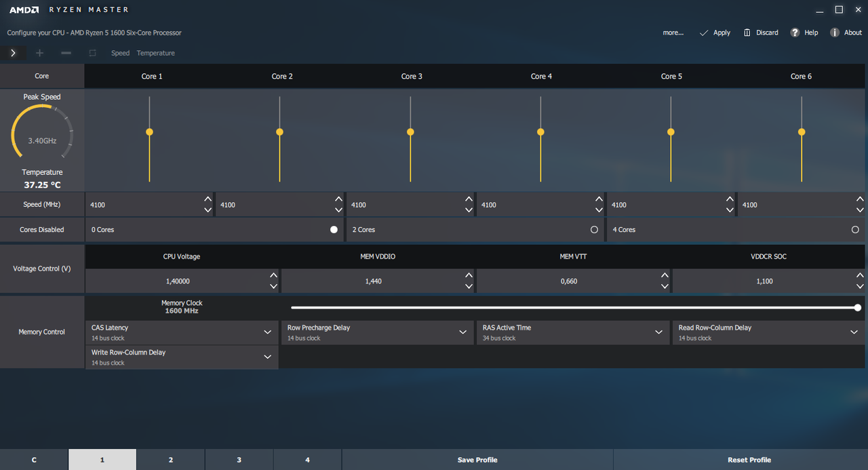This screenshot has width=868, height=470.
Task: Click the Speed toolbar label
Action: point(120,53)
